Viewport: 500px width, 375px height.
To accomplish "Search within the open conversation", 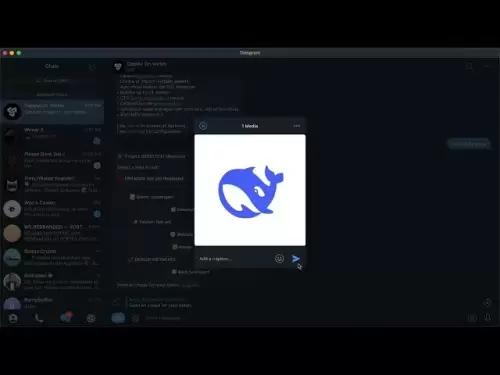I will (x=470, y=67).
